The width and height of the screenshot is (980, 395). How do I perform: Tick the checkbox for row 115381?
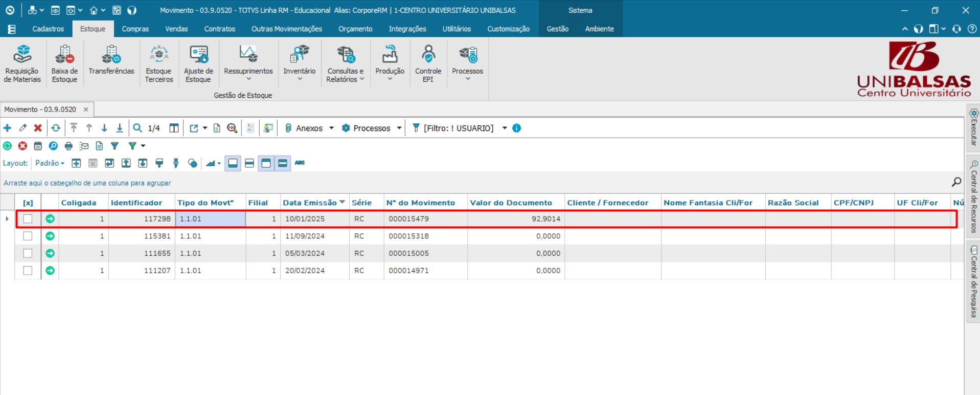pos(28,236)
